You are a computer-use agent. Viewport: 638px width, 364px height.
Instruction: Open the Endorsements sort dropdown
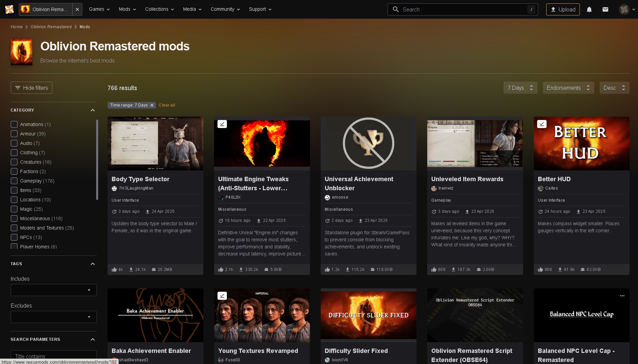(568, 88)
